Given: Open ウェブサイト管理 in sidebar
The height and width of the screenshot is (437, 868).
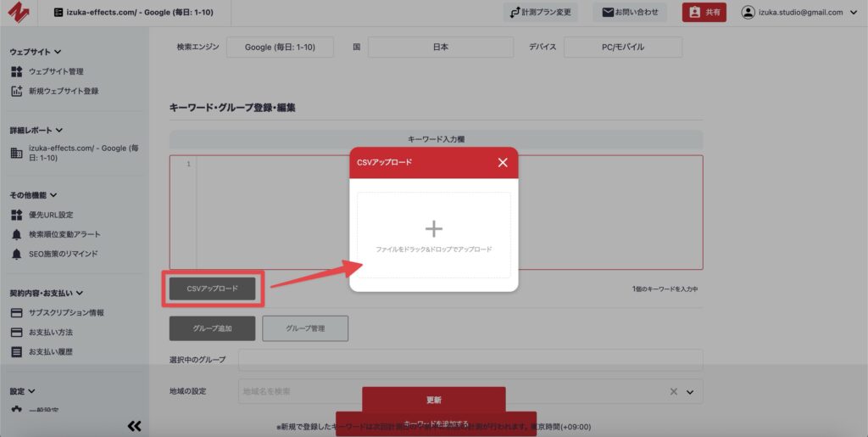Looking at the screenshot, I should 56,71.
